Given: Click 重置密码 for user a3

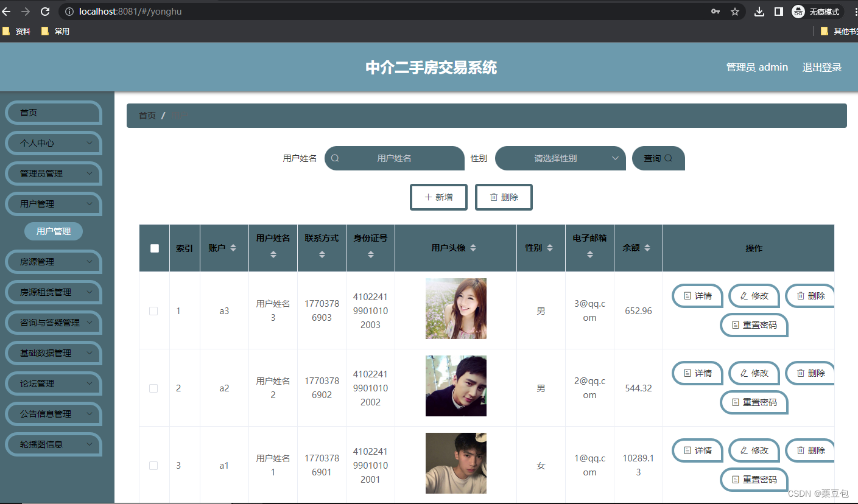Looking at the screenshot, I should coord(754,325).
